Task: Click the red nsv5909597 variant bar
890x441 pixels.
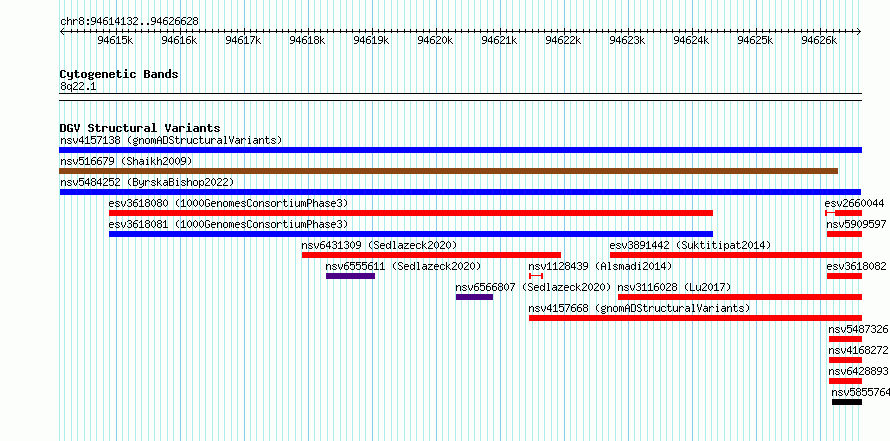Action: [844, 234]
